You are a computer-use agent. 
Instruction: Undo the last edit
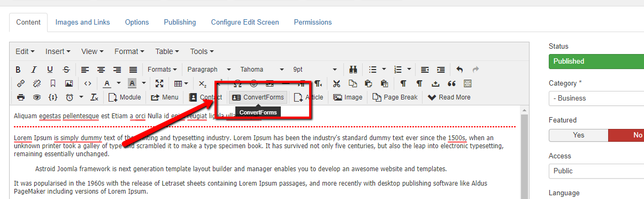pos(460,70)
